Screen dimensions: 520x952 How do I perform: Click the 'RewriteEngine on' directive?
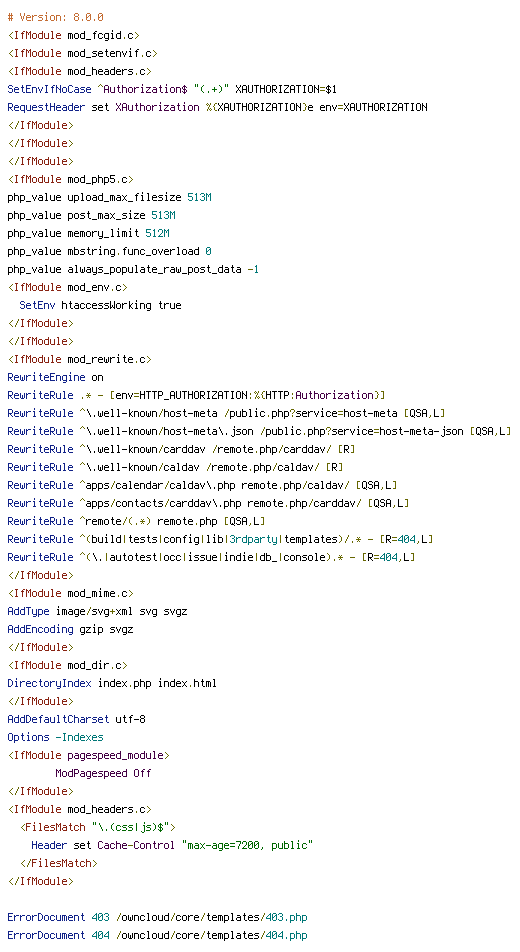(x=55, y=377)
